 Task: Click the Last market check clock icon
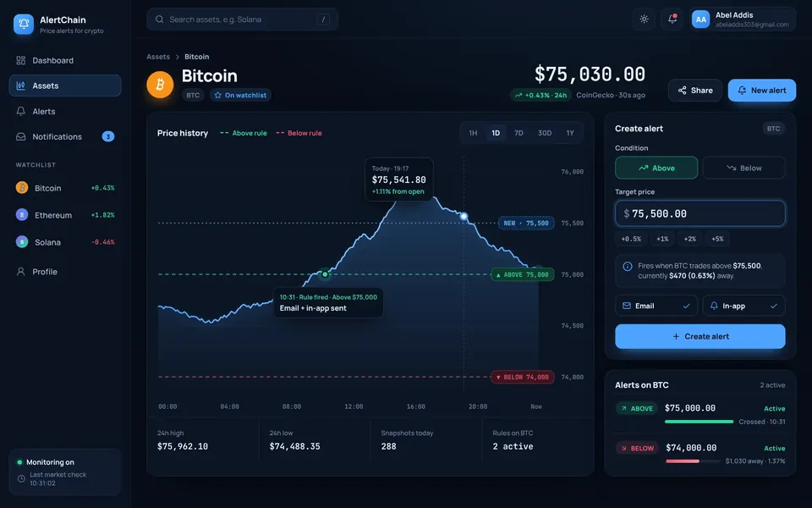(21, 479)
